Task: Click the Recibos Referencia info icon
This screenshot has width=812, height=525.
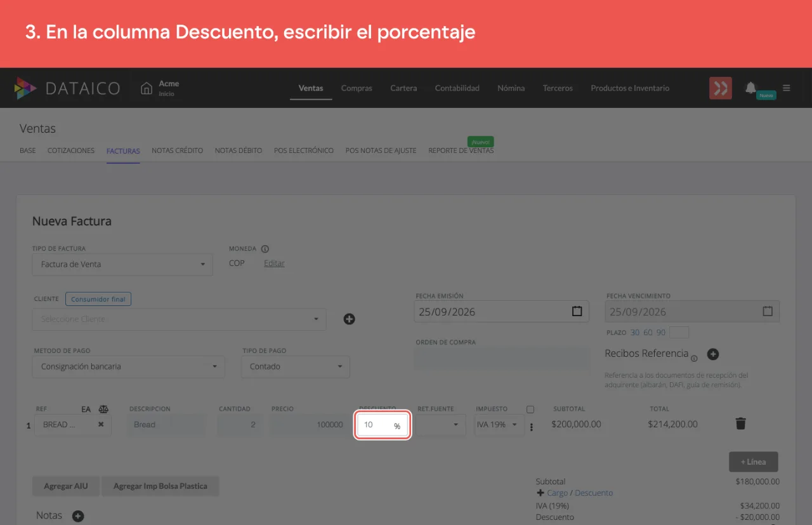Action: click(694, 358)
